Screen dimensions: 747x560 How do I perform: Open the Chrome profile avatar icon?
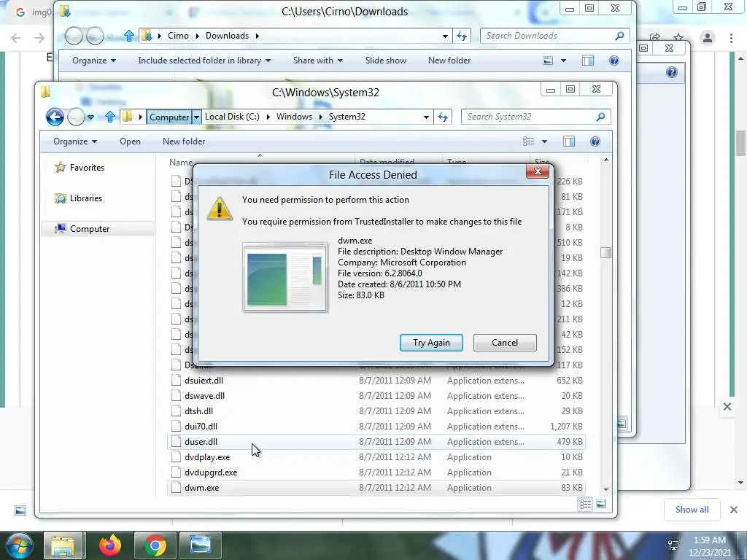708,38
